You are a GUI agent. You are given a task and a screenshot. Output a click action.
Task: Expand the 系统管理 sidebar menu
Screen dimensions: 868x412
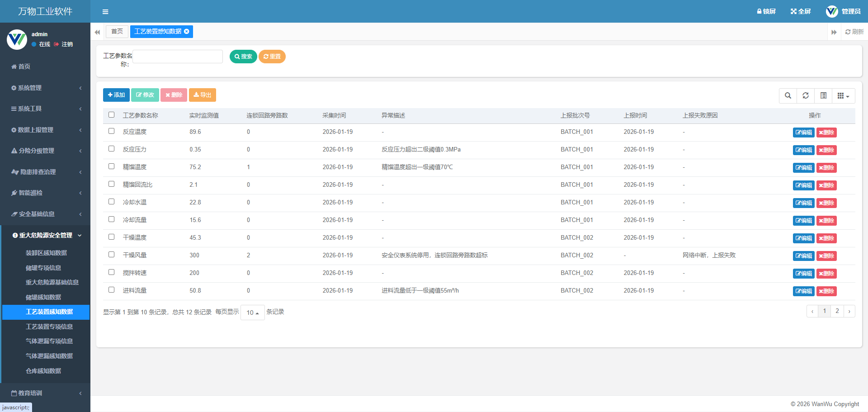(45, 88)
